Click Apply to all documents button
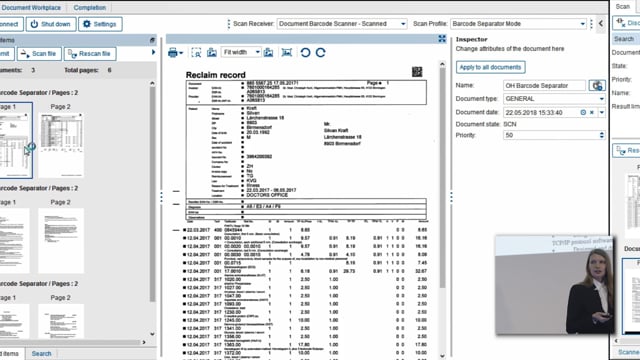The image size is (640, 360). pyautogui.click(x=490, y=67)
